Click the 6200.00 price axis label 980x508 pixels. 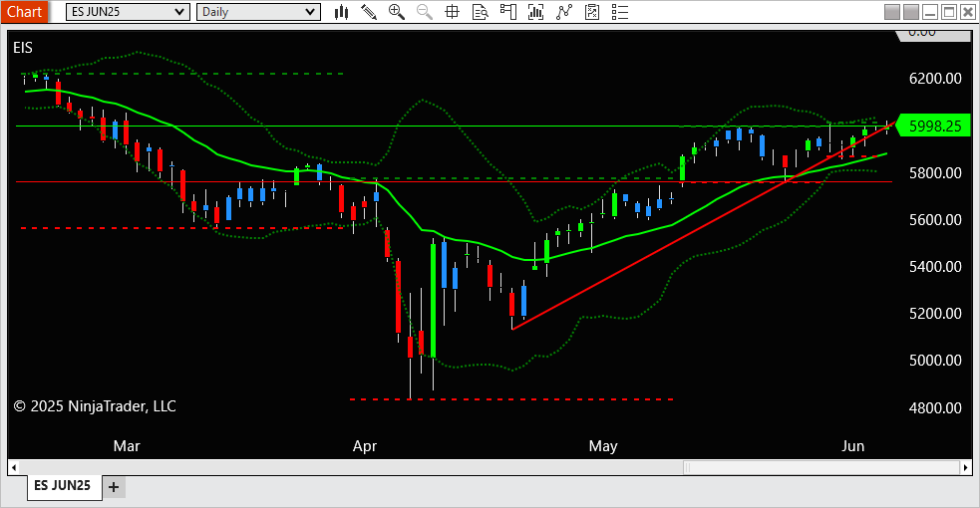[x=935, y=78]
